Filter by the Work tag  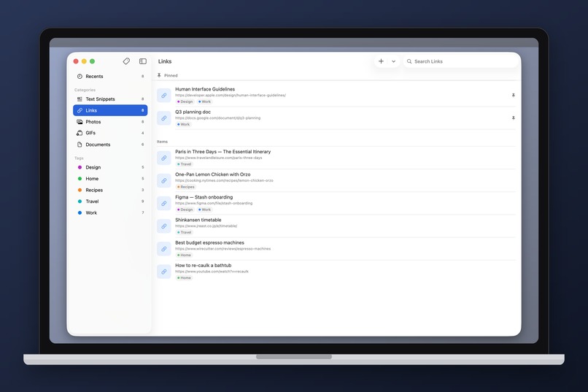click(x=110, y=212)
